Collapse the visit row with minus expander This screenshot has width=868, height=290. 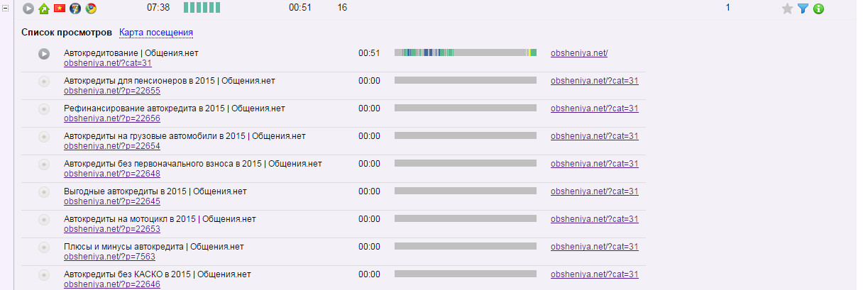pyautogui.click(x=5, y=8)
